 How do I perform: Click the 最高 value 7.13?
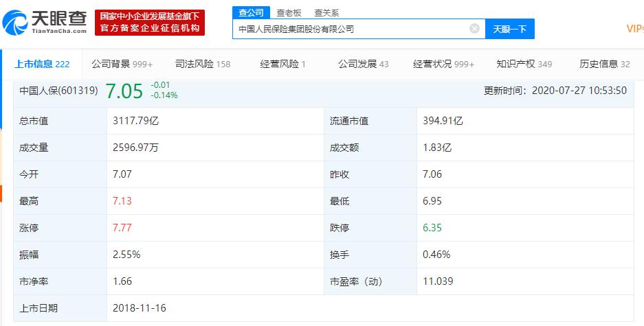point(122,201)
